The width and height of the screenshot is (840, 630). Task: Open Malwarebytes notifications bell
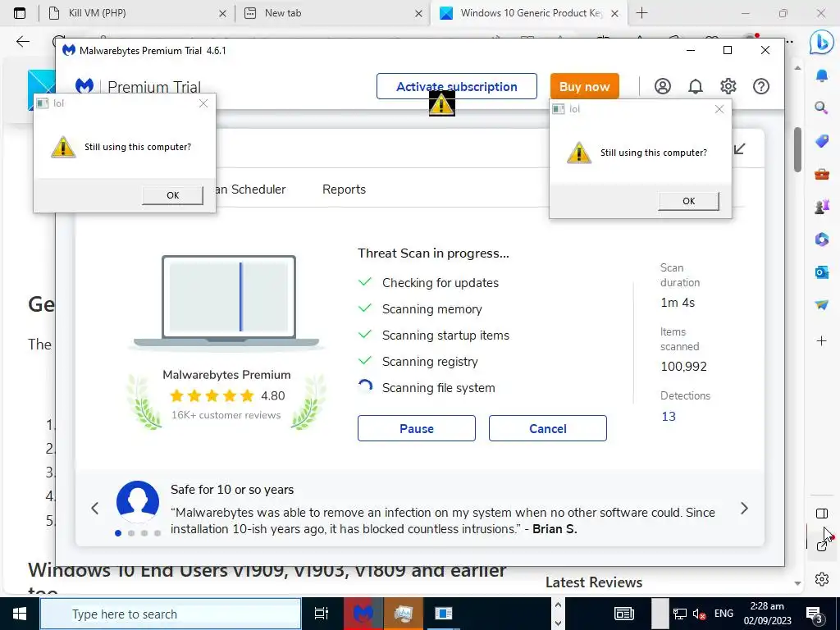tap(696, 86)
